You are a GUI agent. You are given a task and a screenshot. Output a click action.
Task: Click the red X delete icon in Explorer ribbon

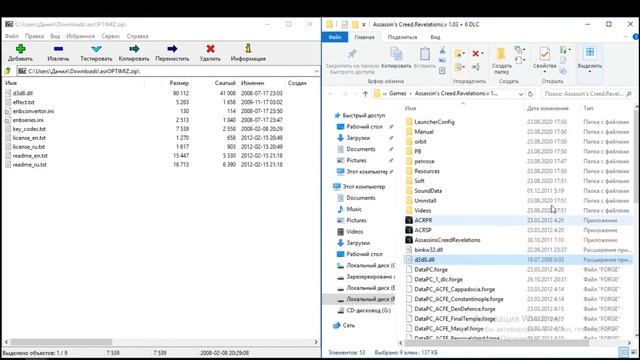[476, 53]
